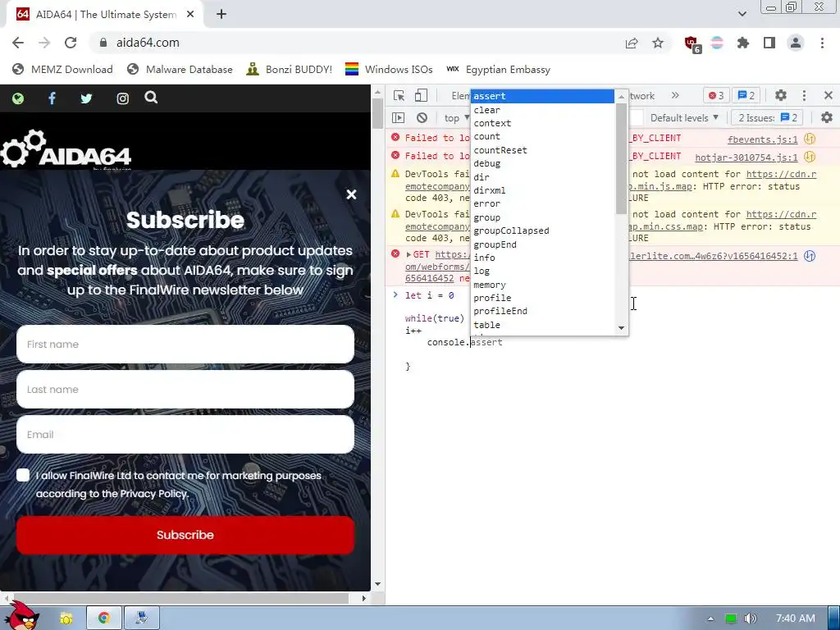Click the red Subscribe button

pos(185,535)
